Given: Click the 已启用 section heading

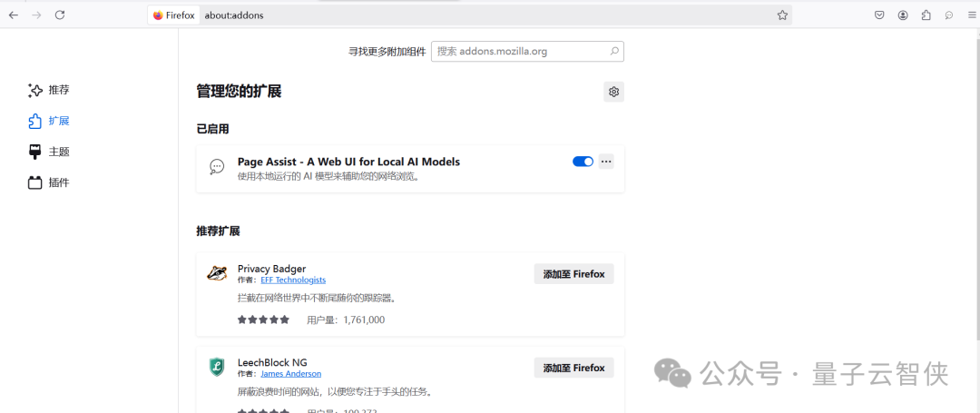Looking at the screenshot, I should click(x=212, y=129).
